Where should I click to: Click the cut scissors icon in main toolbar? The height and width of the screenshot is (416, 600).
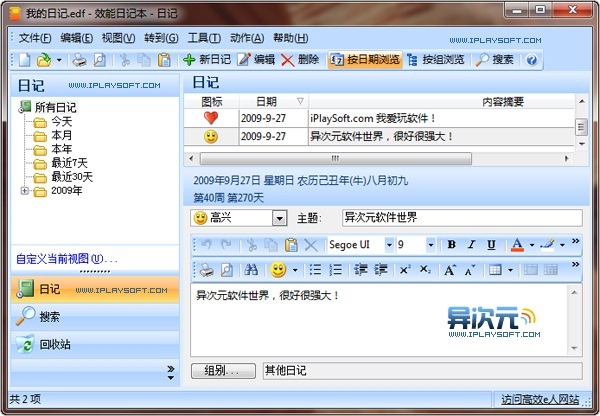(125, 60)
